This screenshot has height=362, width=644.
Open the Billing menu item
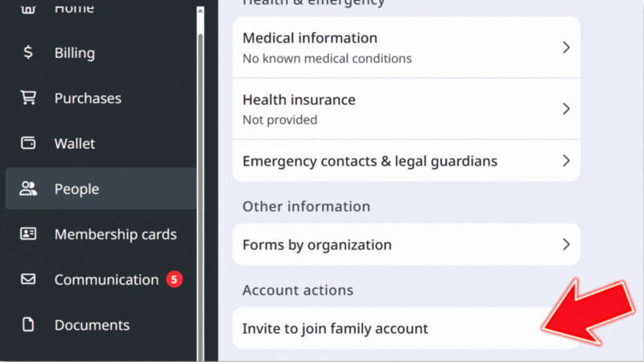click(75, 53)
